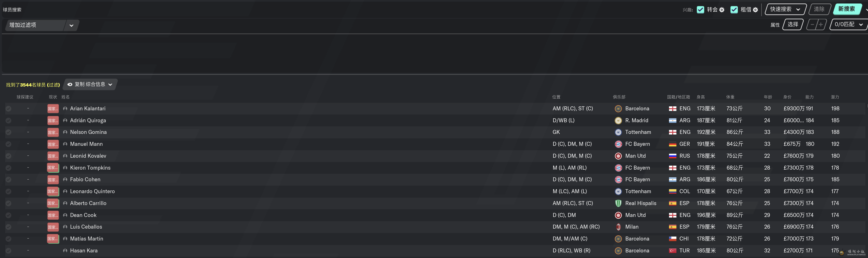Open the 0/0匹配 match selector

(x=848, y=24)
